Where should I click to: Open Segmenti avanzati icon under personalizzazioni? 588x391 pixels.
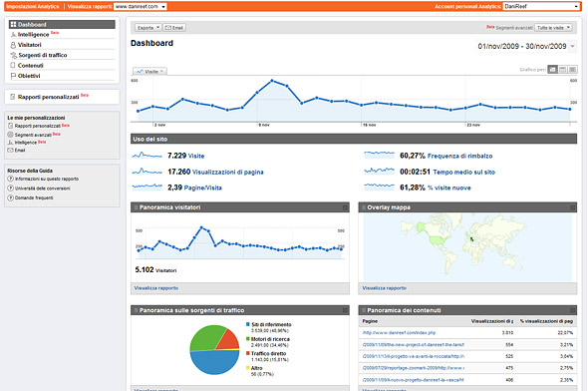(10, 135)
